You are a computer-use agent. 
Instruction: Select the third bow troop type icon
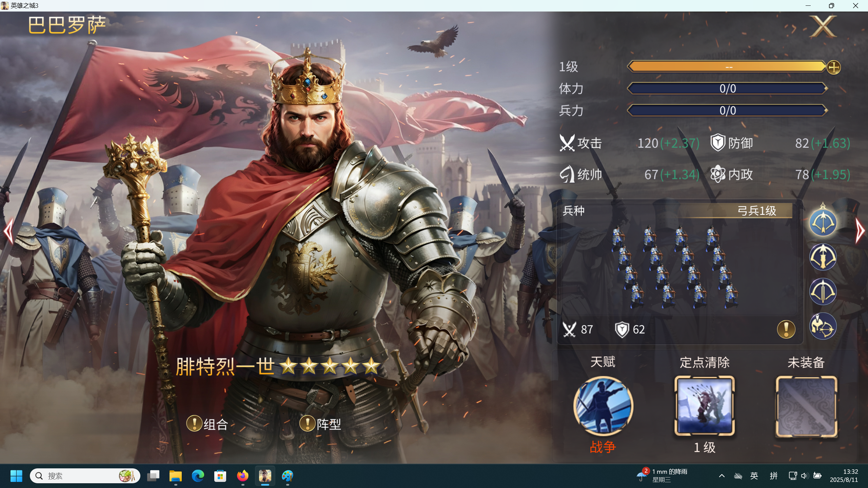click(823, 291)
